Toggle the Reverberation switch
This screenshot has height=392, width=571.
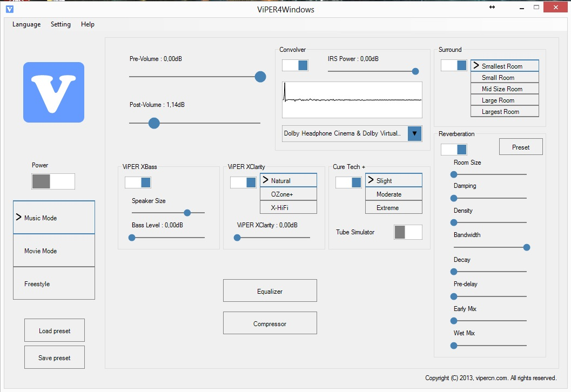coord(454,149)
